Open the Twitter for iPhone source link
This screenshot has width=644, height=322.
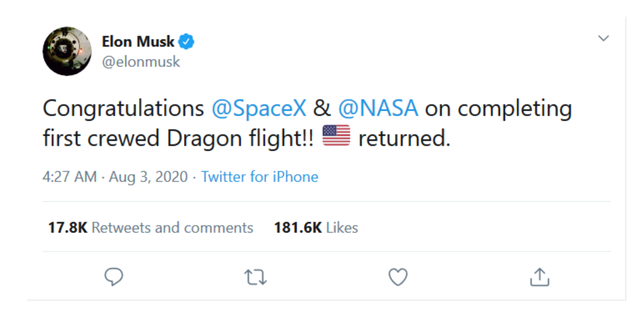click(x=260, y=177)
